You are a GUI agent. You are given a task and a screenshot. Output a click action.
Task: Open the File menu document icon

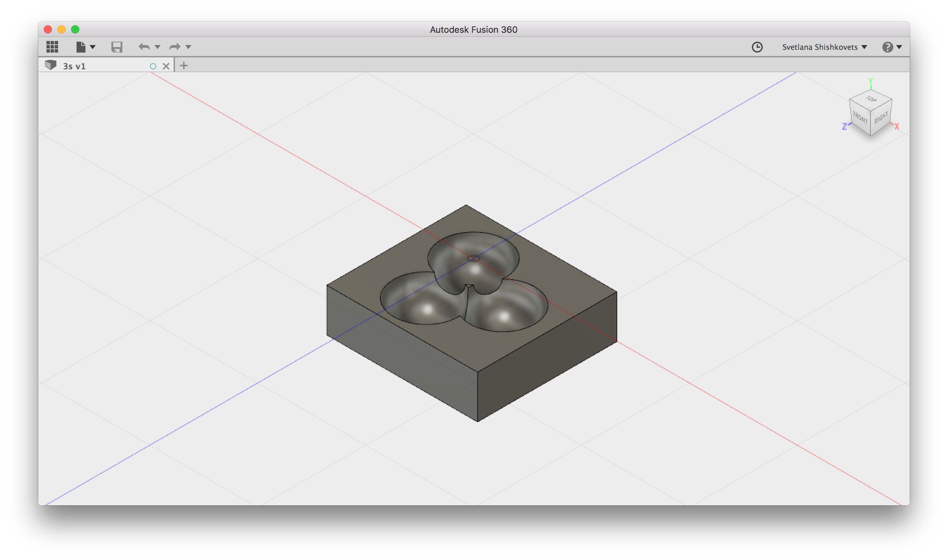[x=80, y=47]
